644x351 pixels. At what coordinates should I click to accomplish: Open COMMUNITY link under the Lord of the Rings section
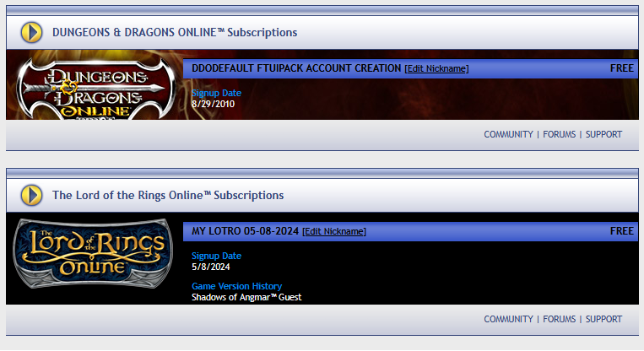point(508,319)
